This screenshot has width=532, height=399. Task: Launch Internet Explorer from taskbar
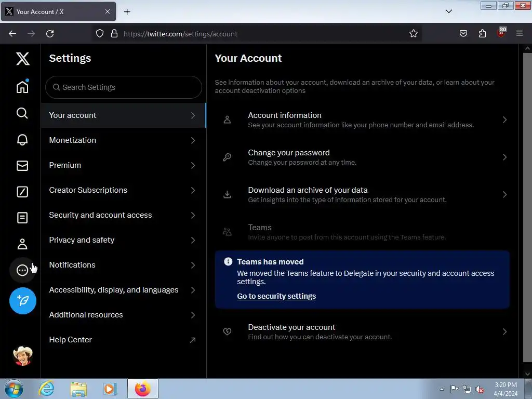(x=46, y=389)
